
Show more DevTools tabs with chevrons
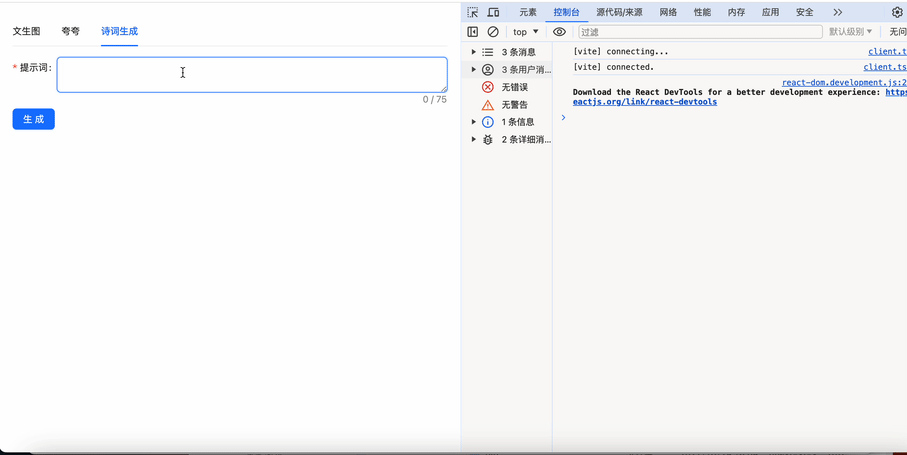point(838,12)
